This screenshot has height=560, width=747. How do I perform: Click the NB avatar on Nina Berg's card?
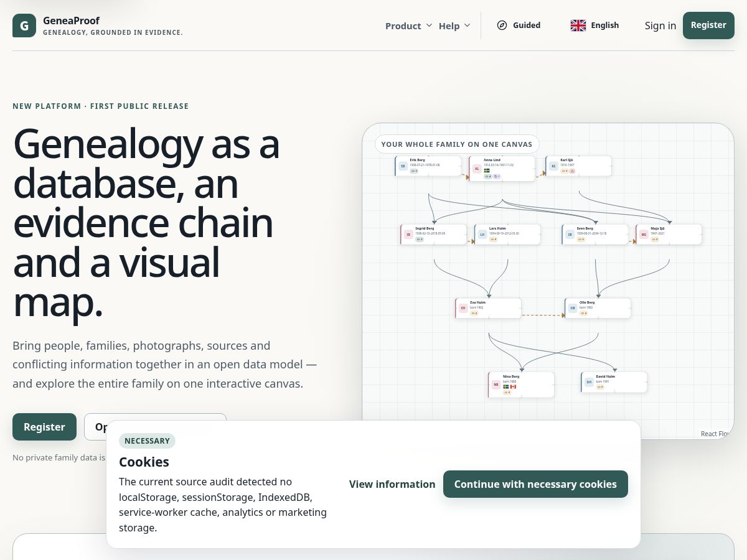tap(496, 385)
